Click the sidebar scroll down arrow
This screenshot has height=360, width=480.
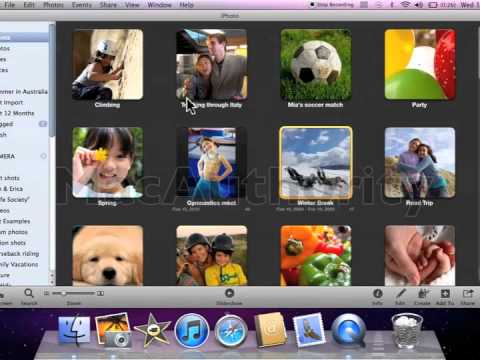(52, 282)
